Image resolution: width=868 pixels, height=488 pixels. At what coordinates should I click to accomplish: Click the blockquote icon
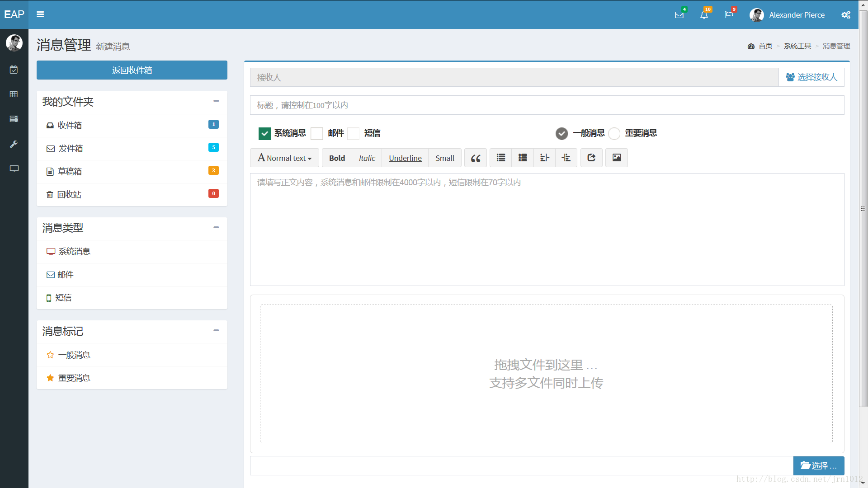coord(476,157)
